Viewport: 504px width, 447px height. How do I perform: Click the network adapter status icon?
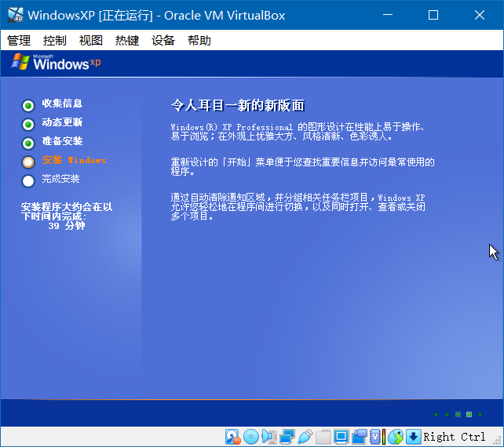pyautogui.click(x=287, y=437)
